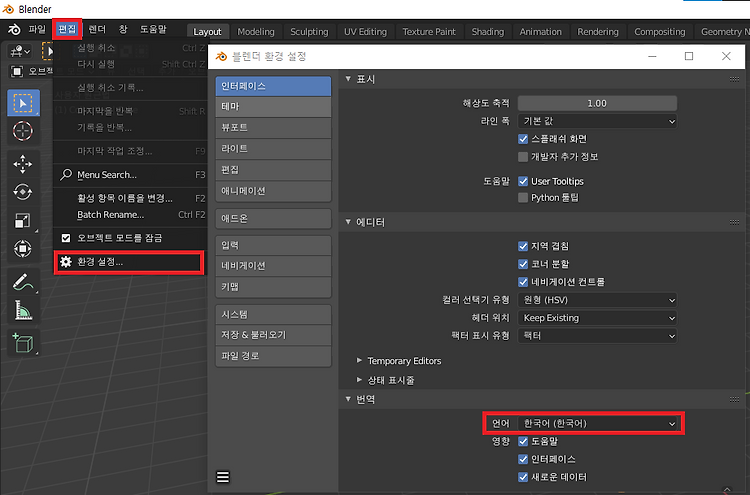Collapse the 에디터 panel
This screenshot has width=750, height=495.
(x=349, y=222)
